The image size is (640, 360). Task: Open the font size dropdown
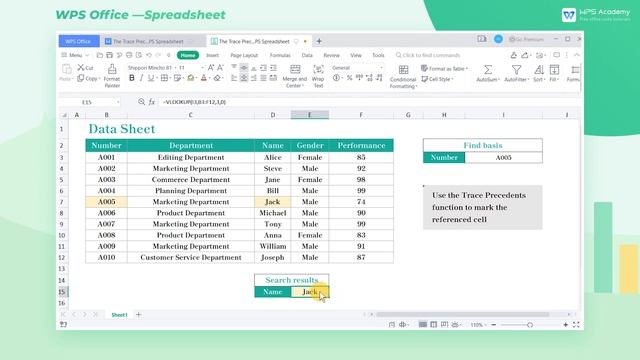tap(202, 68)
